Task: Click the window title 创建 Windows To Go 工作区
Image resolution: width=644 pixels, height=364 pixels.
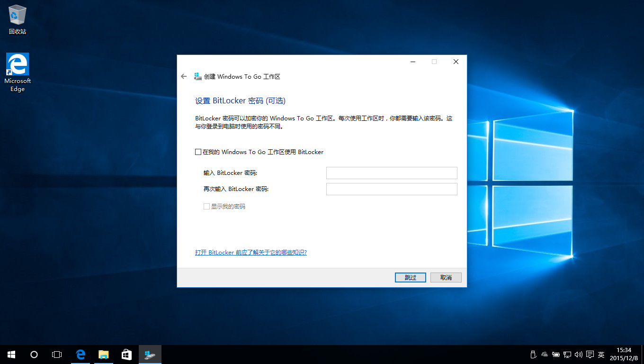Action: click(x=242, y=76)
